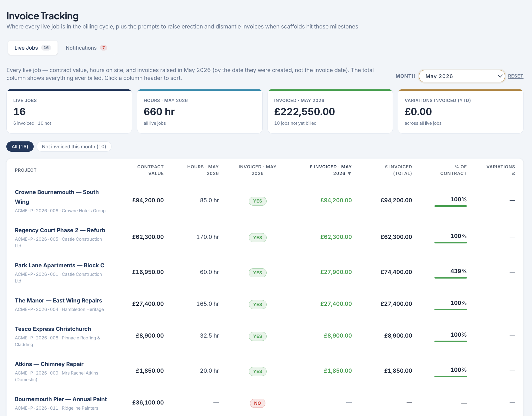Click the RESET link

tap(516, 76)
